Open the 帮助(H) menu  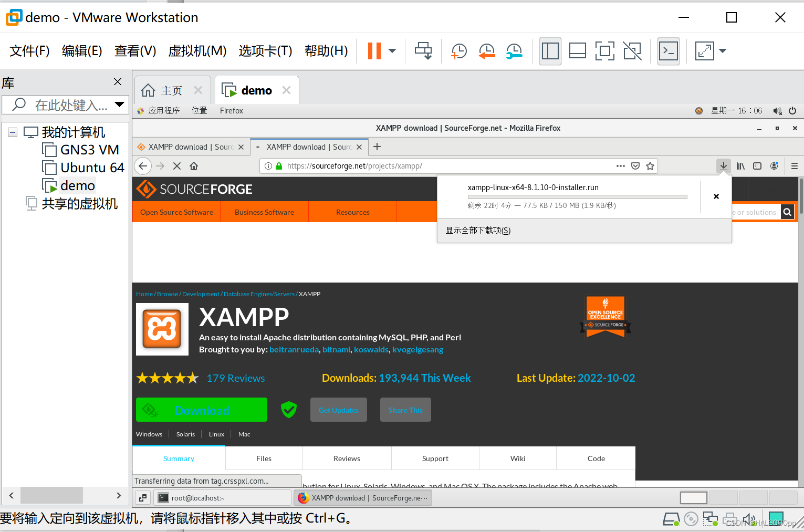click(x=326, y=51)
